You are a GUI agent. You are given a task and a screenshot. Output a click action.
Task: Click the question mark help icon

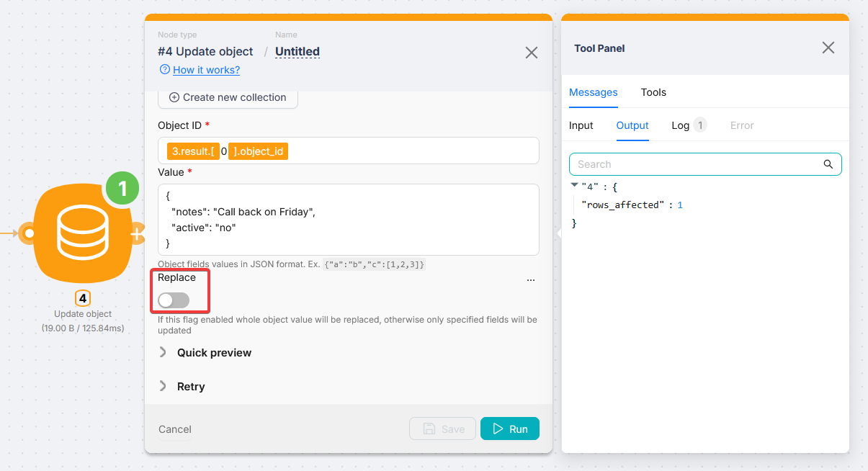coord(165,70)
